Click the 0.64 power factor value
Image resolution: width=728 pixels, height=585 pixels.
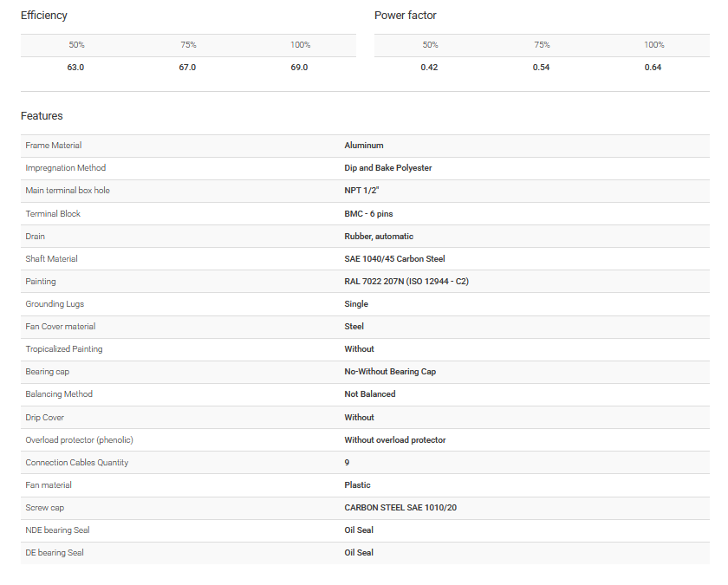tap(653, 68)
